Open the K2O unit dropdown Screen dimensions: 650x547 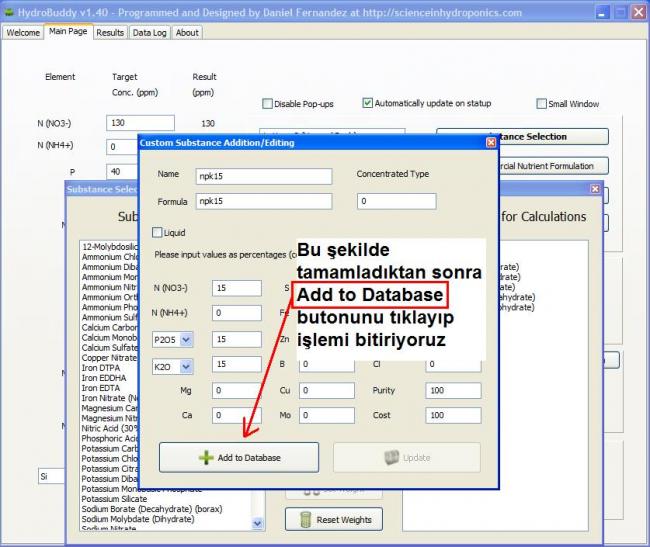pos(186,367)
